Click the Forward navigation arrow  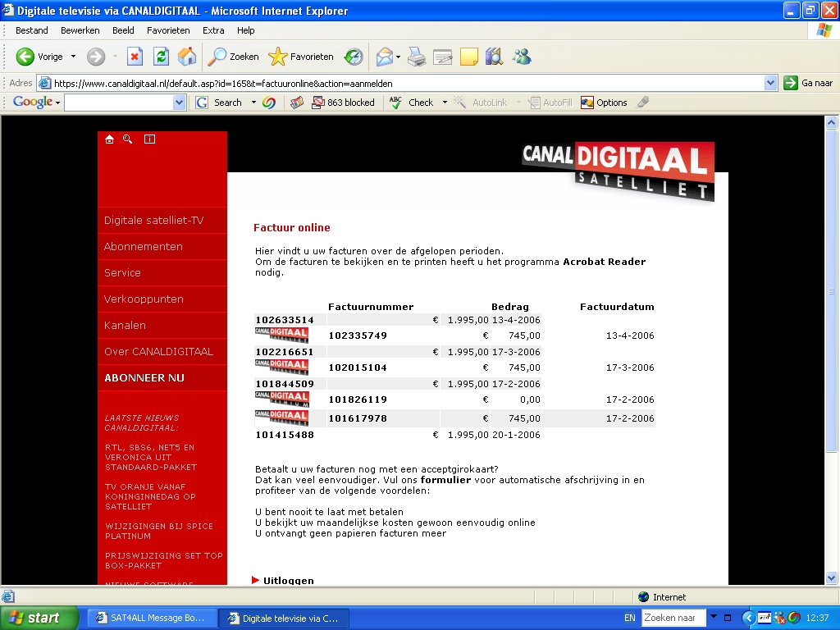click(x=96, y=57)
